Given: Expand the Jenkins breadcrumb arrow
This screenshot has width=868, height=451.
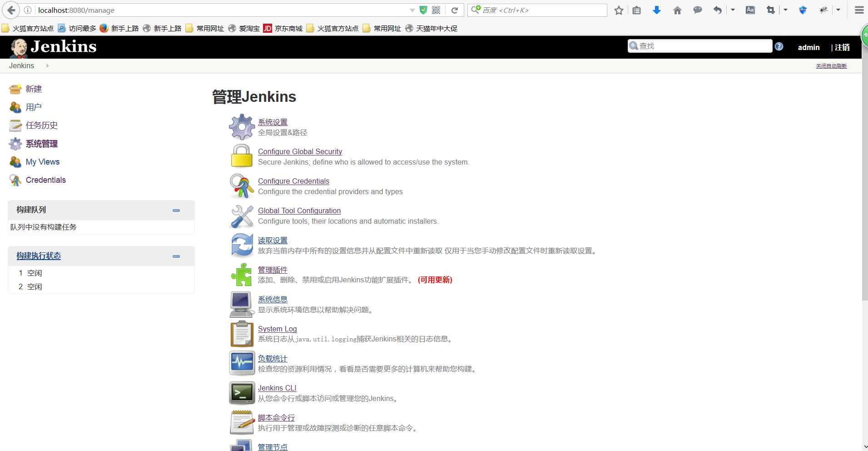Looking at the screenshot, I should (x=47, y=65).
